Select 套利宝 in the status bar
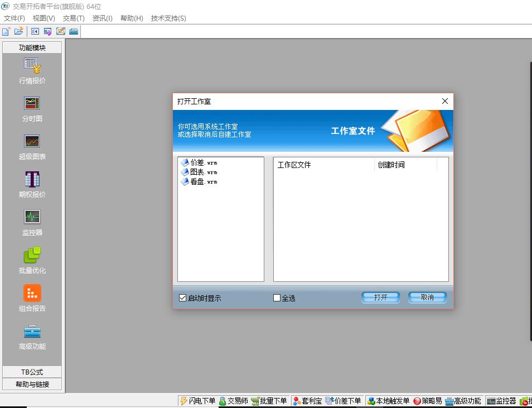Viewport: 532px width, 408px height. (307, 400)
